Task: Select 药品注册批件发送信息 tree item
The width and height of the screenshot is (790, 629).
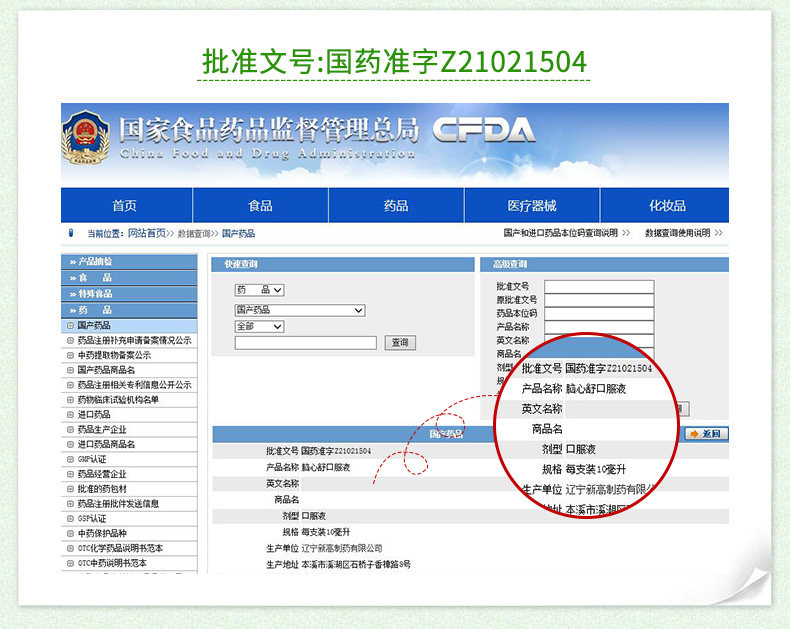Action: 118,504
